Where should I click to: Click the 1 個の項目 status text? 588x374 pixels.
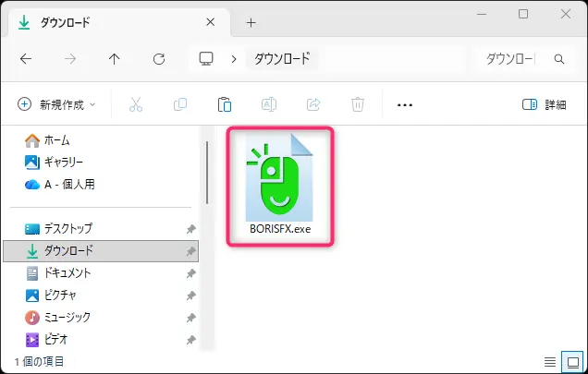[x=39, y=362]
